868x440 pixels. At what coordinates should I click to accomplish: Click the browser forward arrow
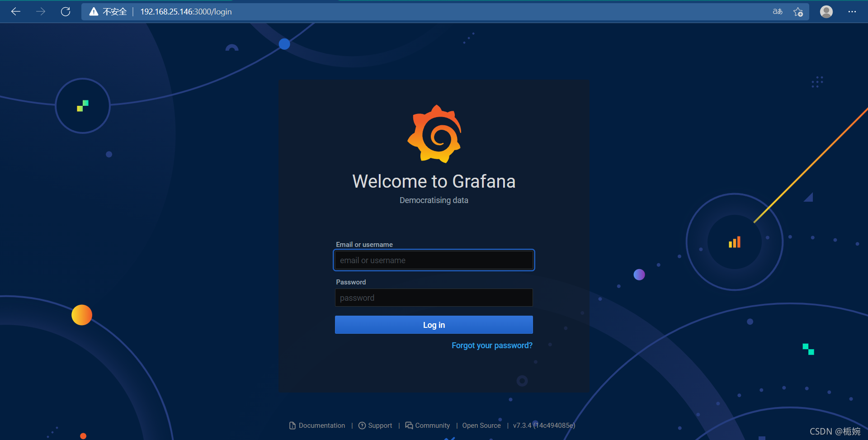pyautogui.click(x=41, y=12)
